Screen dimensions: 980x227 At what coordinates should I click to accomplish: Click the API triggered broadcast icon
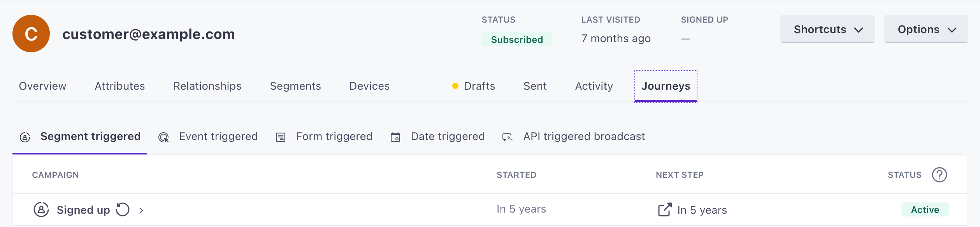coord(507,137)
